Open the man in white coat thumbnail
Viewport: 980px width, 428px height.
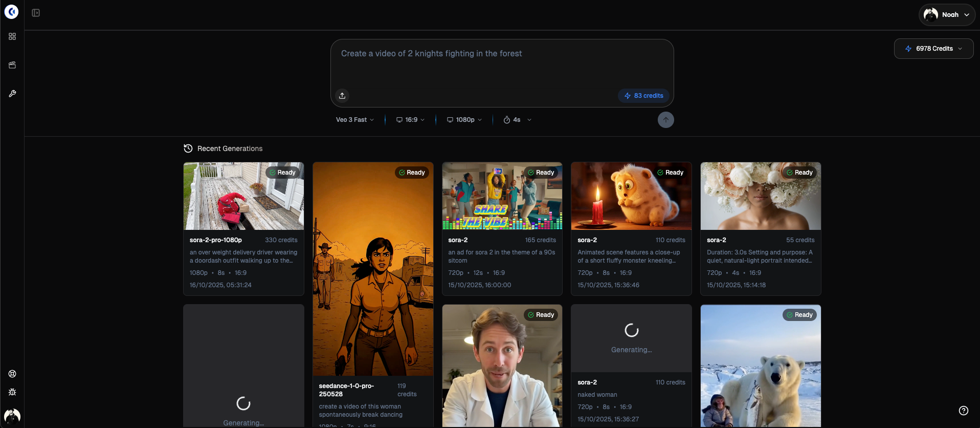[x=502, y=366]
